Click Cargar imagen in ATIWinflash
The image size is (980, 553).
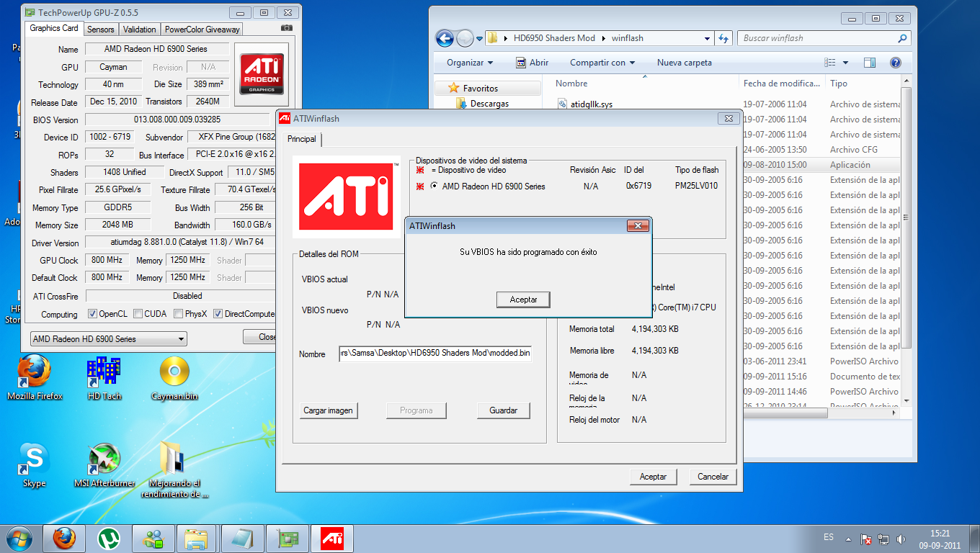[x=329, y=410]
